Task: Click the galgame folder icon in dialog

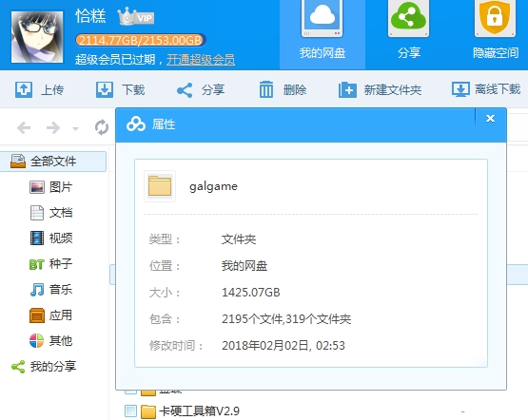Action: click(160, 186)
